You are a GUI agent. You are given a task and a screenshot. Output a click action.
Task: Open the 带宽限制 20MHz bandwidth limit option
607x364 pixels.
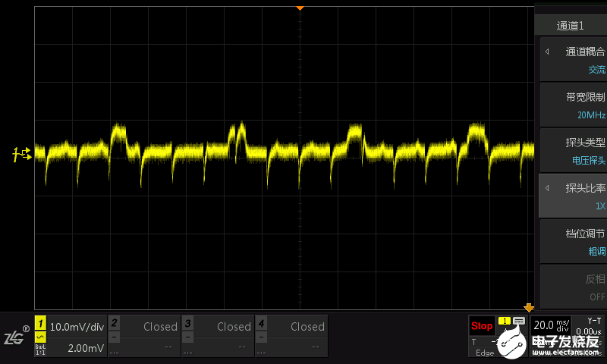[574, 105]
